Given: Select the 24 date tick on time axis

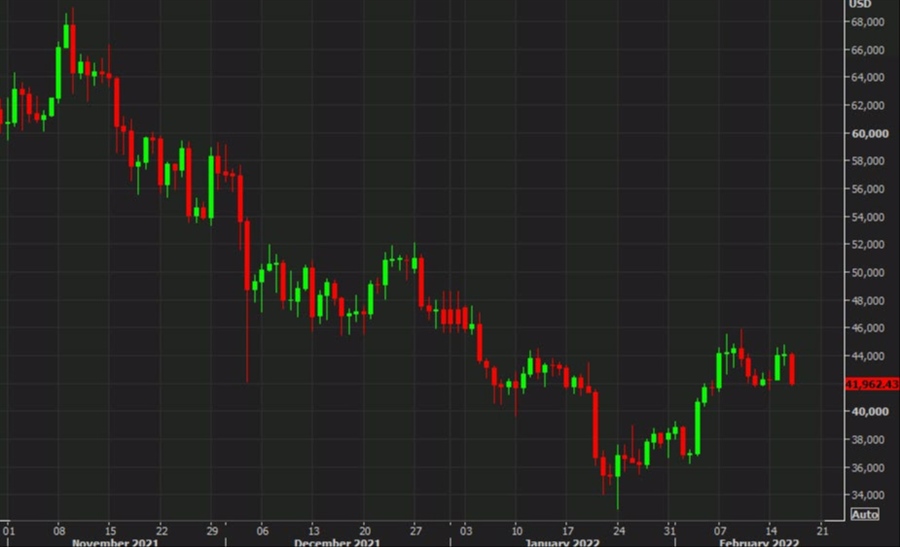Looking at the screenshot, I should pyautogui.click(x=619, y=529).
